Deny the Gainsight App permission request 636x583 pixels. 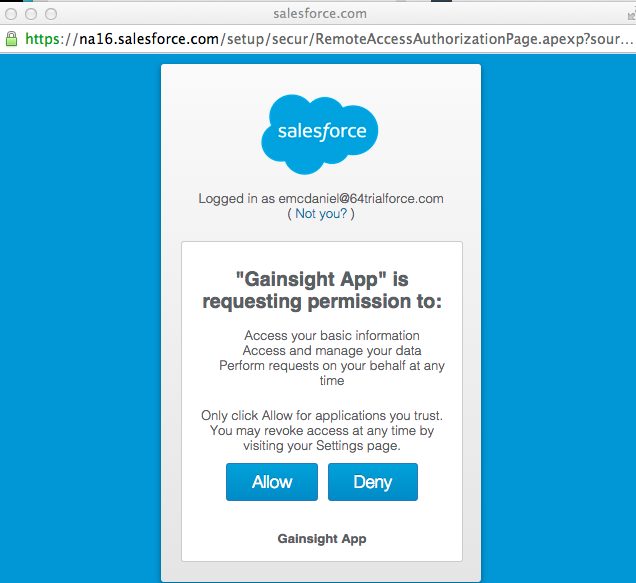pyautogui.click(x=373, y=482)
